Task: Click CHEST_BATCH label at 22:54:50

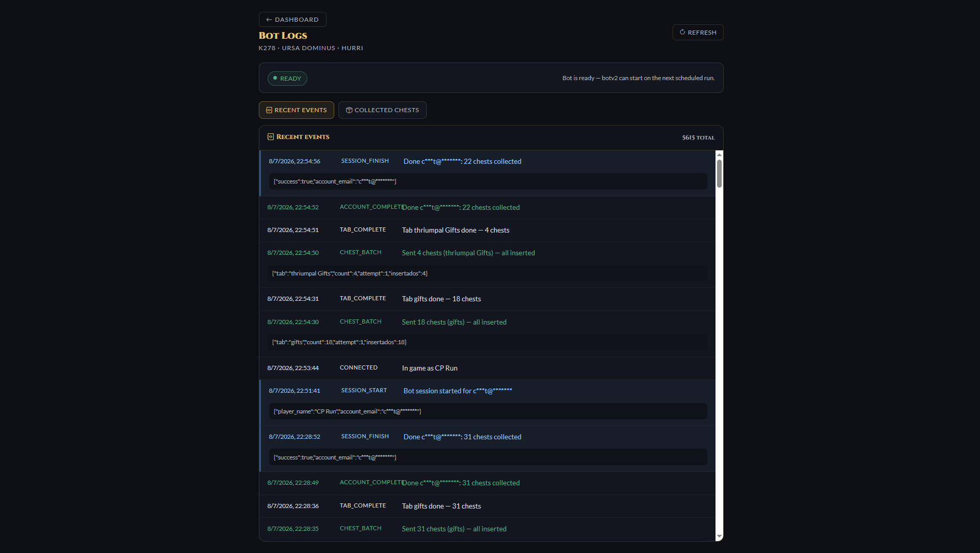Action: tap(361, 252)
